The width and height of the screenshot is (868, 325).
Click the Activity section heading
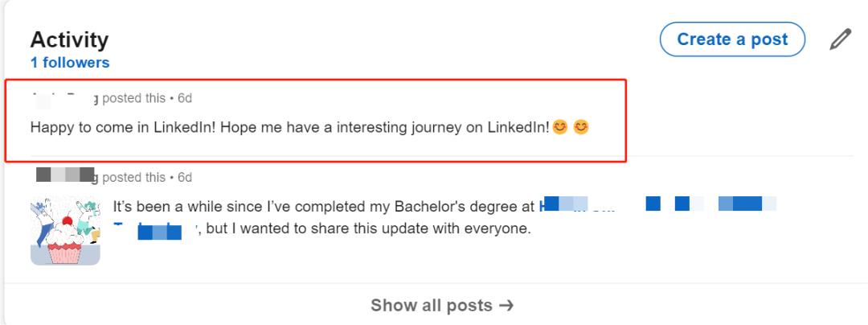click(69, 39)
